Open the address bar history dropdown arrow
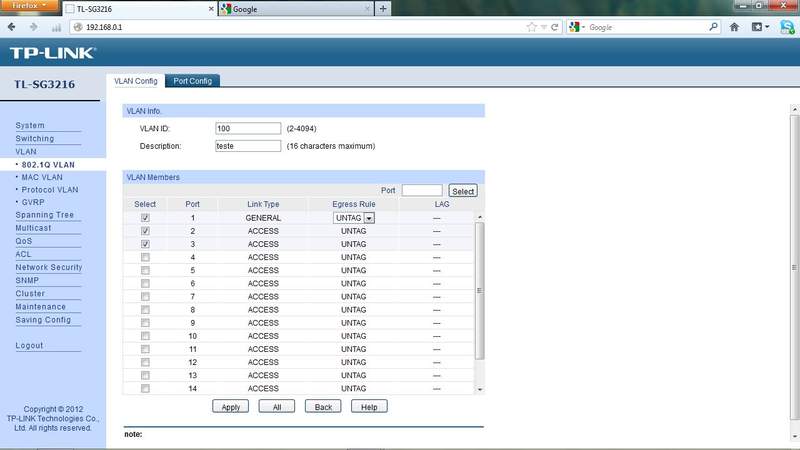 543,27
